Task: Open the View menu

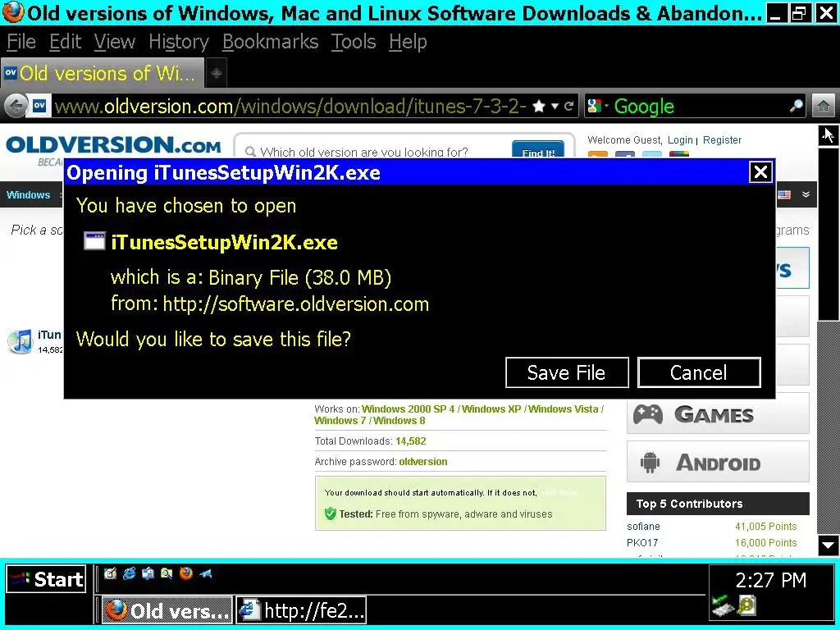Action: [115, 42]
